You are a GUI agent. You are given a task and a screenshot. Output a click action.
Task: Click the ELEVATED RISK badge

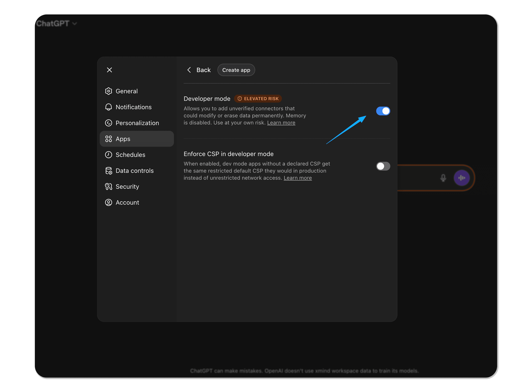(258, 98)
